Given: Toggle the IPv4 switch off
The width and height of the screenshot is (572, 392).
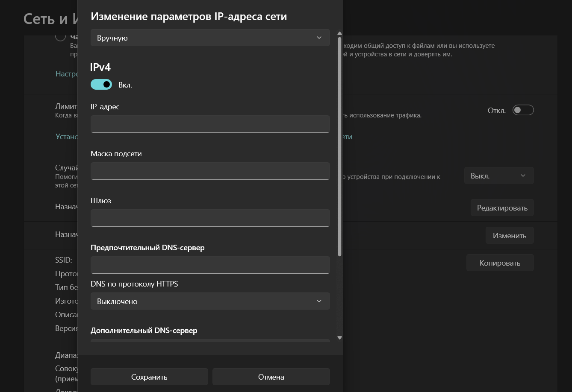Looking at the screenshot, I should (x=101, y=85).
